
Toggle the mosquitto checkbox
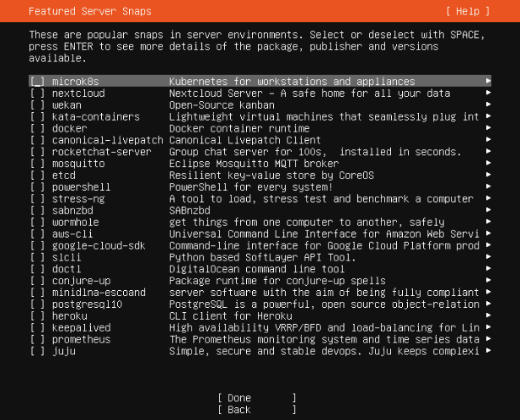point(37,164)
